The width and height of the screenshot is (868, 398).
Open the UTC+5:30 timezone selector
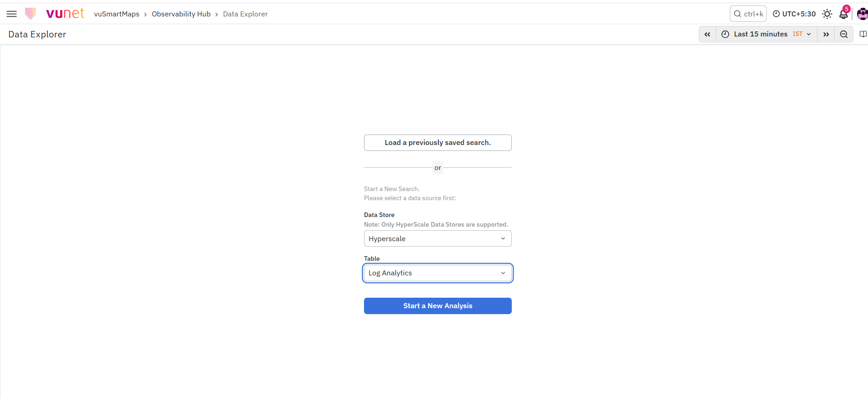click(x=794, y=14)
